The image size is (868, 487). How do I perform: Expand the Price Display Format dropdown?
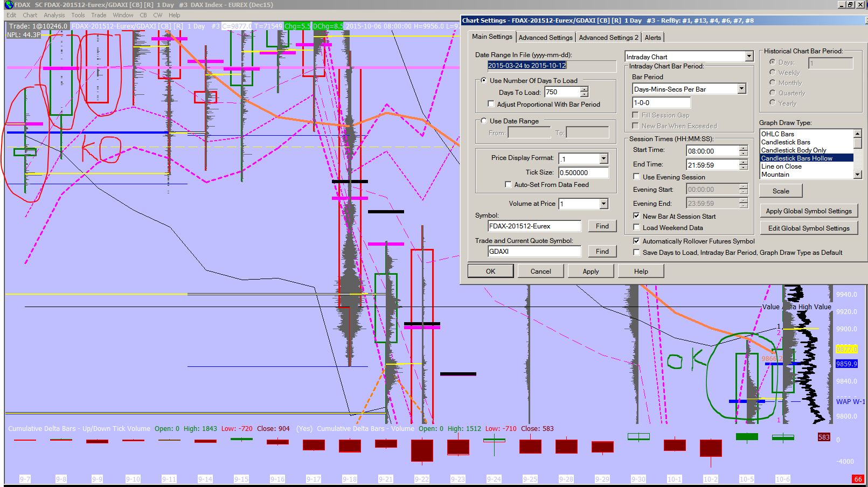pos(603,159)
